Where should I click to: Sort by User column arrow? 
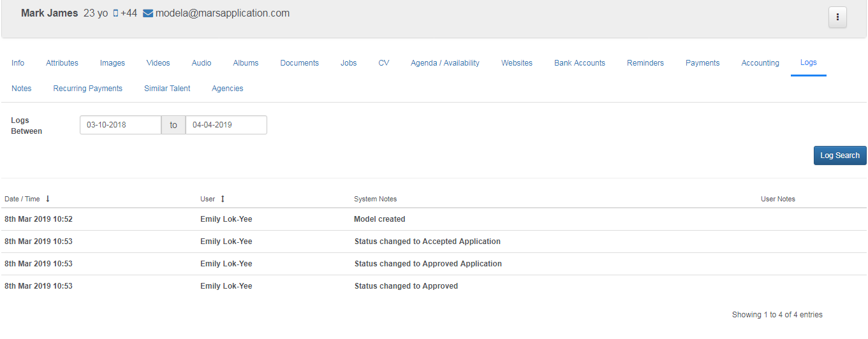[x=223, y=199]
